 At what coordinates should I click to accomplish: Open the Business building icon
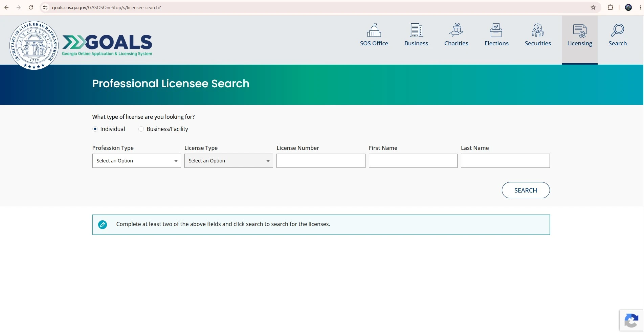click(416, 30)
